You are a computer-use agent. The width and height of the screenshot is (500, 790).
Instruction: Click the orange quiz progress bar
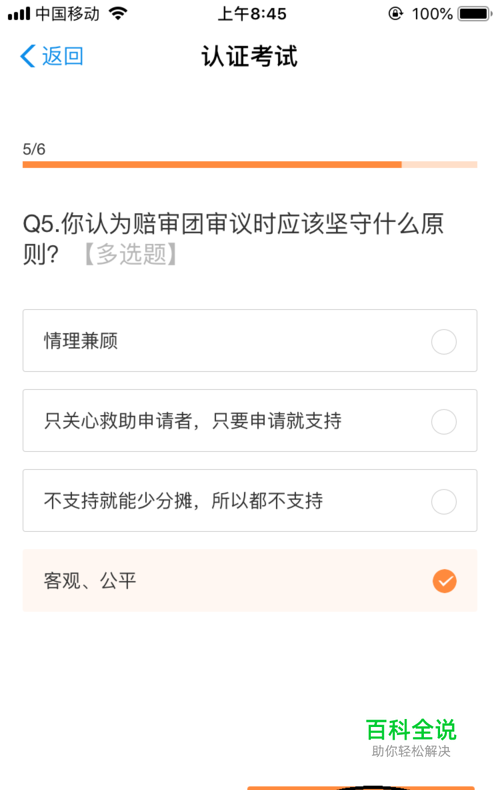pyautogui.click(x=250, y=164)
